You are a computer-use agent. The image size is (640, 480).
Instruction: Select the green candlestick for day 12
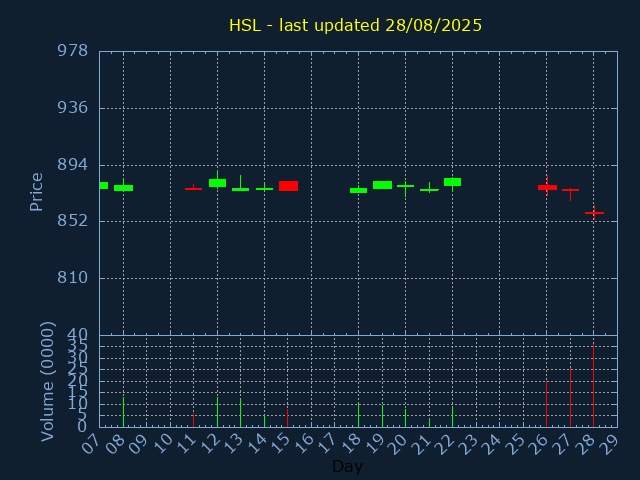pos(218,182)
